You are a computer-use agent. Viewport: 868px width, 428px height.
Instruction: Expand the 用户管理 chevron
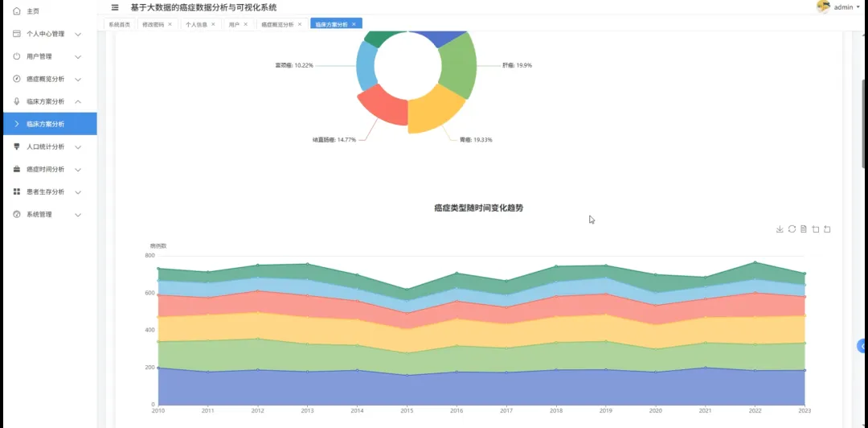[x=78, y=56]
